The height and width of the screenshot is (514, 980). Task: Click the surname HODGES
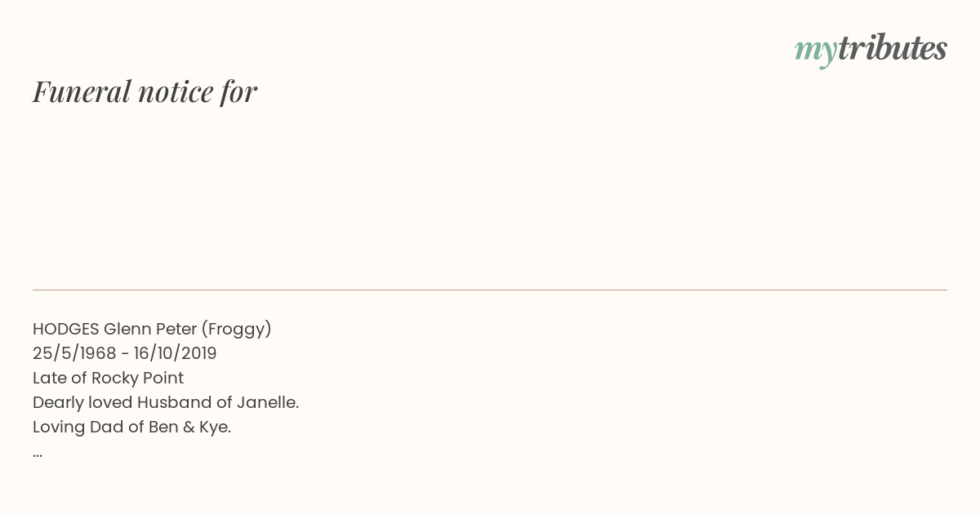pyautogui.click(x=66, y=329)
